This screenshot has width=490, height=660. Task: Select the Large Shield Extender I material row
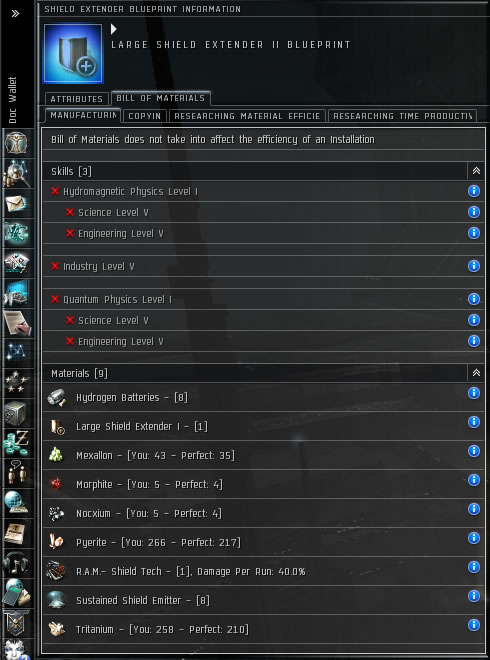point(264,426)
